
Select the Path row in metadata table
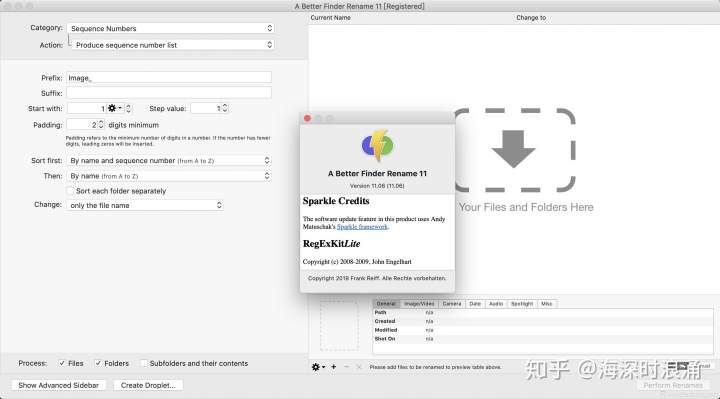[543, 312]
